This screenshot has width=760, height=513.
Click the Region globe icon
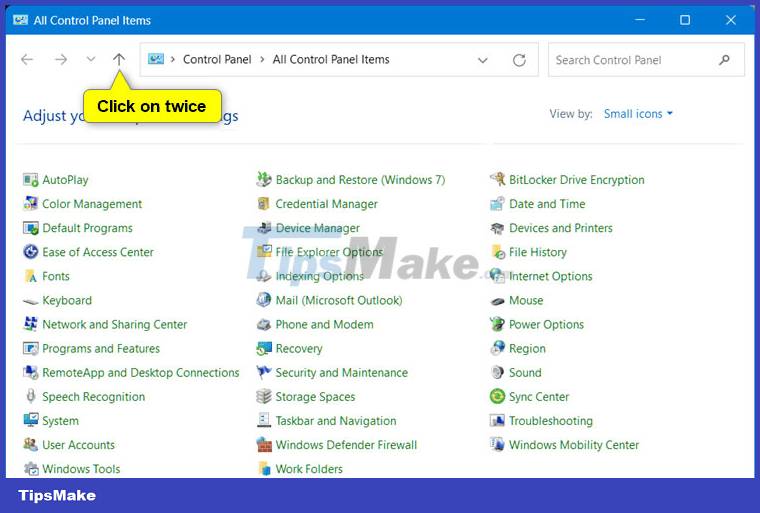click(x=497, y=348)
